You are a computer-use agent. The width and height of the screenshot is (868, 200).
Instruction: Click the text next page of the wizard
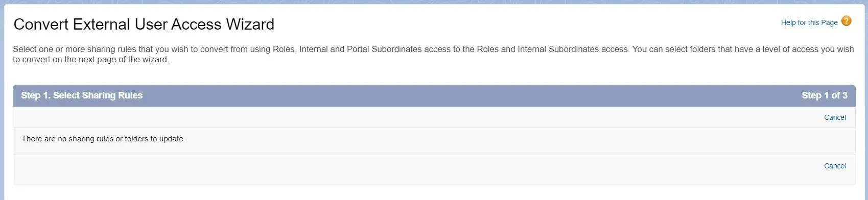click(116, 60)
